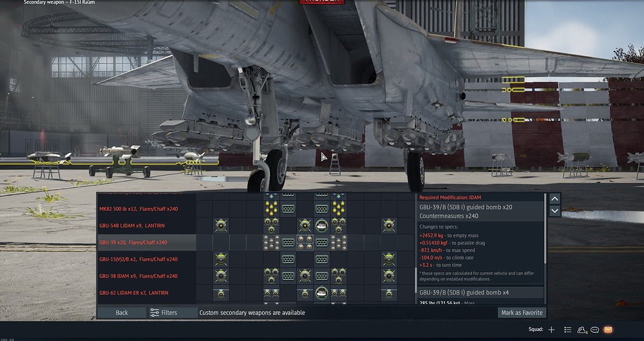Click 'GBU-39/B (SDB I) guided bomb x20' heading
Viewport: 644px width, 341px height.
(466, 207)
